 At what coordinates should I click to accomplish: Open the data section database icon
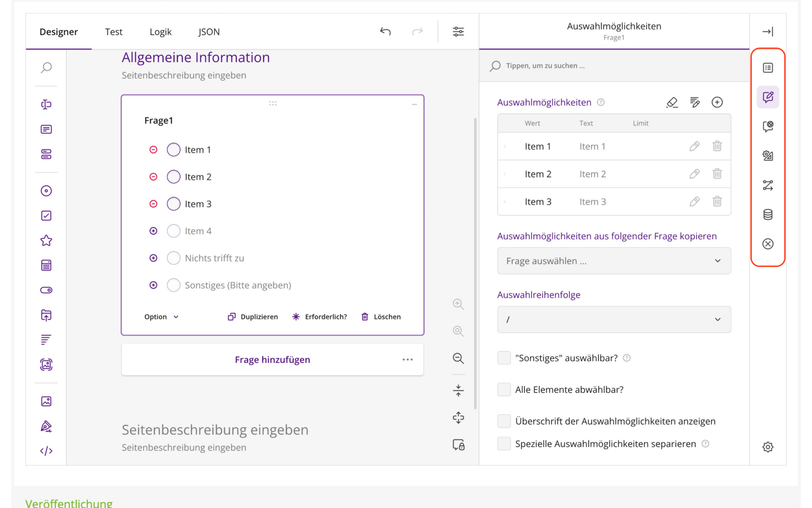click(x=768, y=214)
